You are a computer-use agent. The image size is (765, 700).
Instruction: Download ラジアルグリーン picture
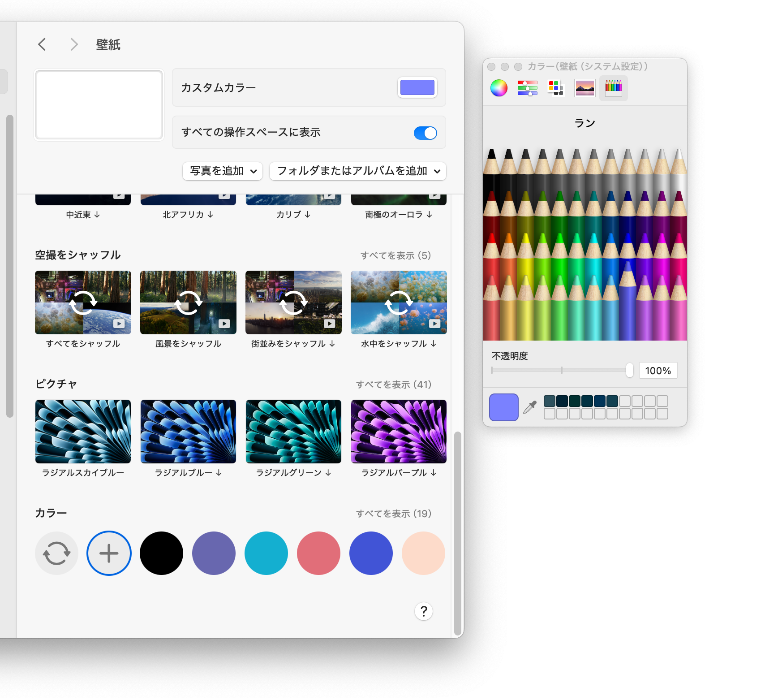tap(328, 473)
